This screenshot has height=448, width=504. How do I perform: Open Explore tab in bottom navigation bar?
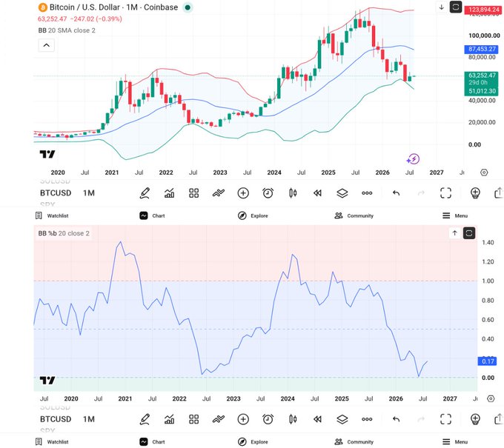[x=253, y=442]
